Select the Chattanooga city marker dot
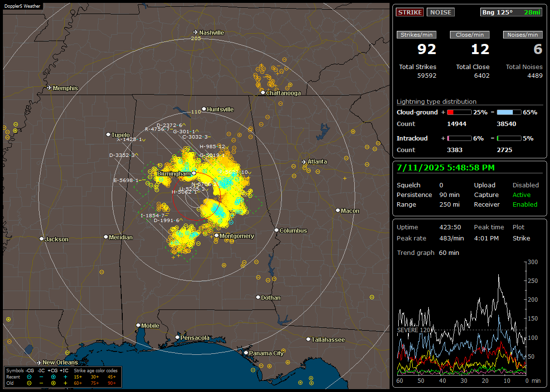Image resolution: width=550 pixels, height=392 pixels. tap(263, 93)
